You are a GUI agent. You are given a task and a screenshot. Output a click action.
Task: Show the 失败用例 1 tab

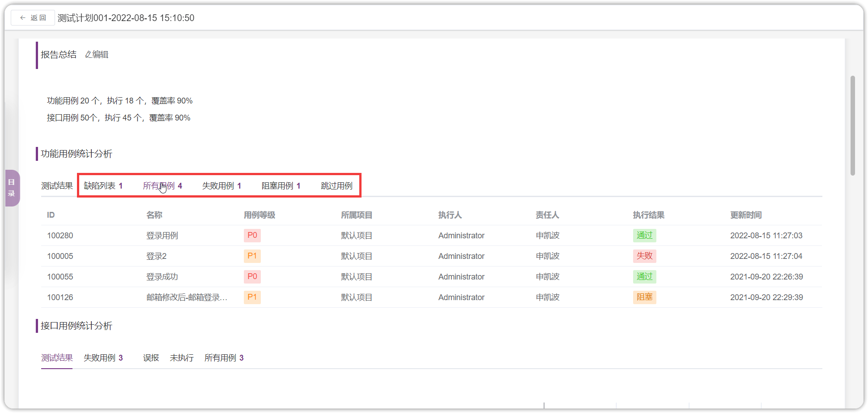click(x=222, y=186)
